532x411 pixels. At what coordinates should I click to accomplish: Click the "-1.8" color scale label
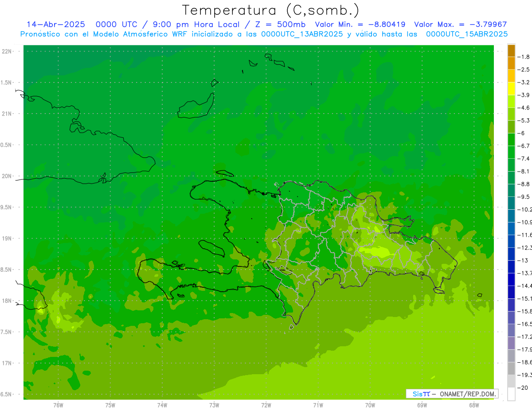[524, 57]
